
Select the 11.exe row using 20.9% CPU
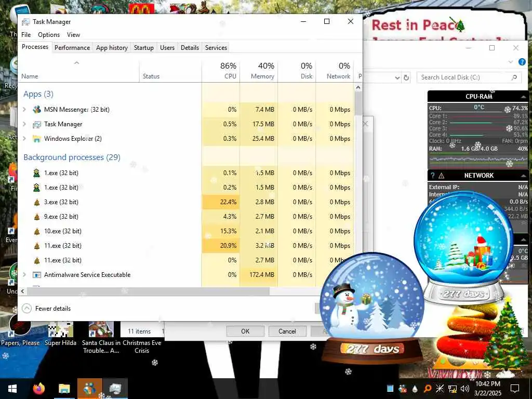tap(186, 246)
